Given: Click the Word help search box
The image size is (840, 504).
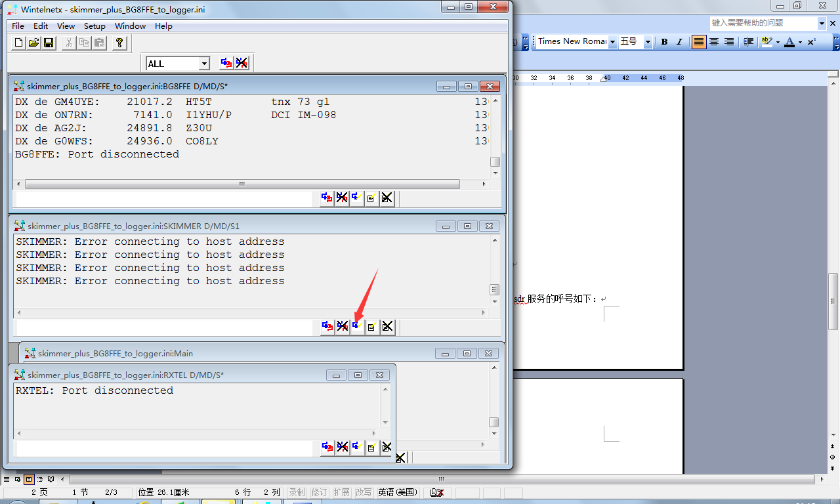Looking at the screenshot, I should point(763,23).
